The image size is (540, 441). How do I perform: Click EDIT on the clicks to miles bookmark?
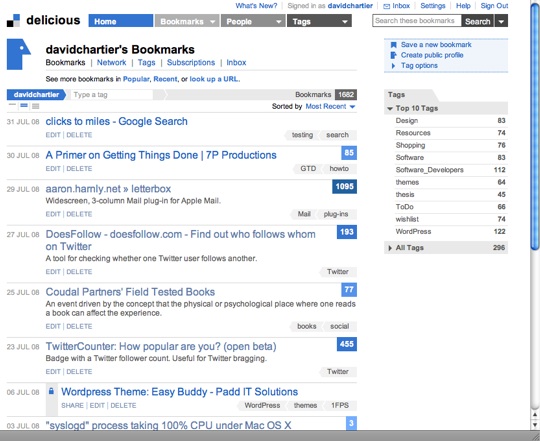[53, 135]
